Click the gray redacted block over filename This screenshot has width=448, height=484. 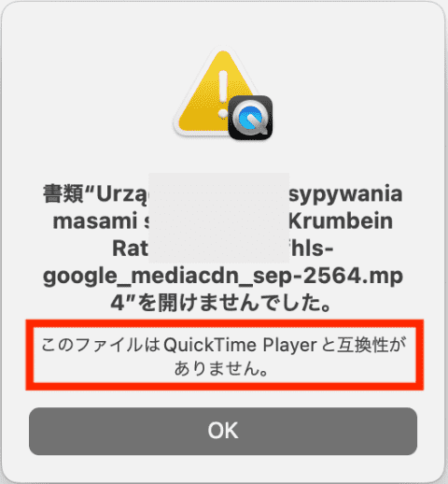(x=219, y=218)
